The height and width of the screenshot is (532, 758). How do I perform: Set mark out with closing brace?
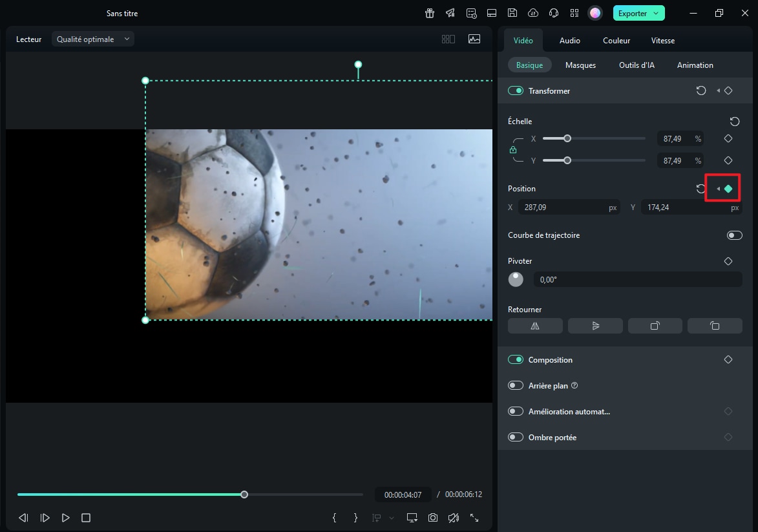356,518
